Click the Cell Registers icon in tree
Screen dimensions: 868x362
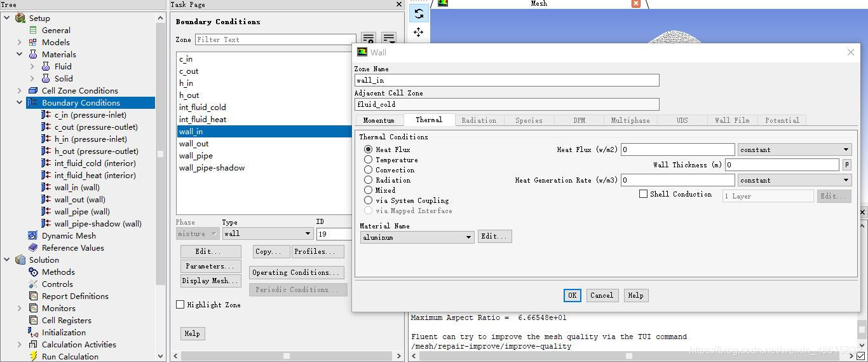point(33,321)
